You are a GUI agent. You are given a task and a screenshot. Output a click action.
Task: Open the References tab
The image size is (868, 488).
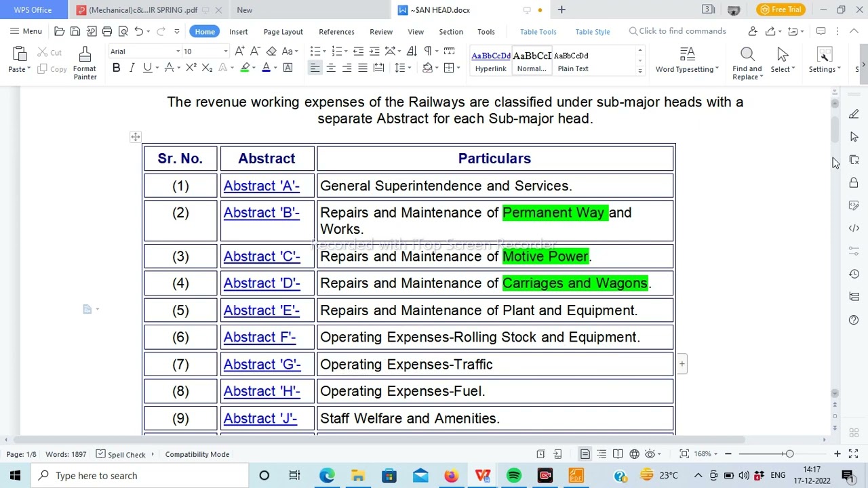[336, 31]
